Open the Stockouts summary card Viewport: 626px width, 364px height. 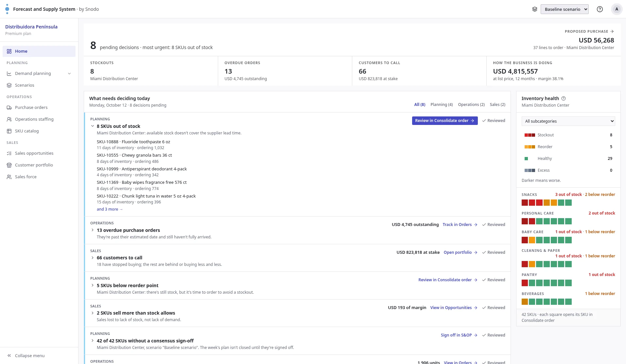(x=151, y=71)
